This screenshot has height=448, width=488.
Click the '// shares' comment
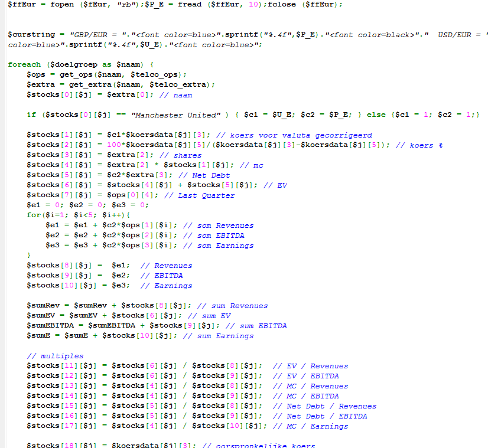pos(181,155)
